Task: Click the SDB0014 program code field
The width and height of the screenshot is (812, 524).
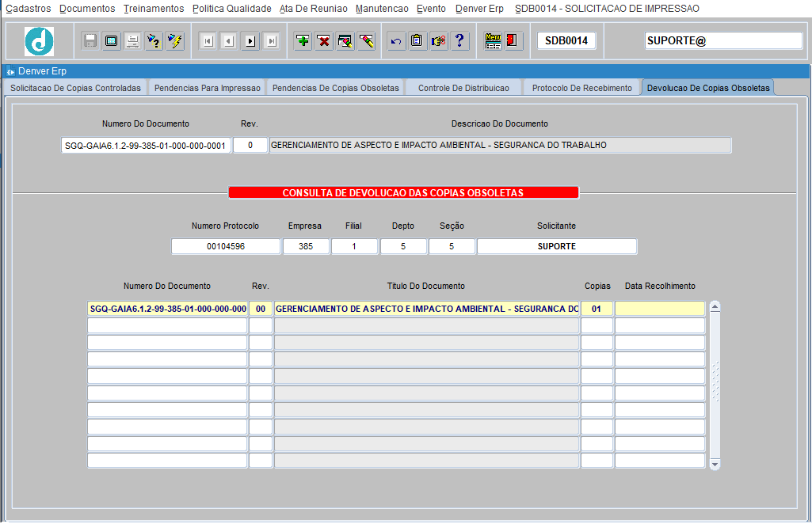Action: point(566,41)
